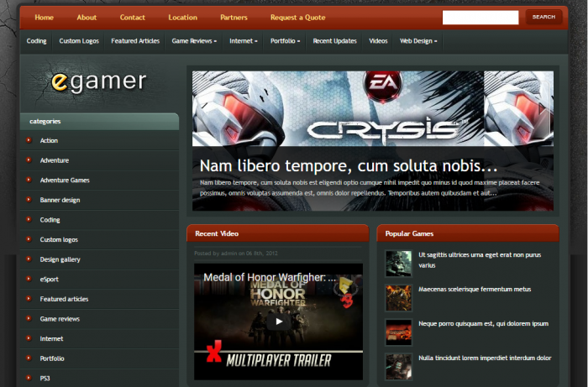
Task: Expand the Game Reviews dropdown menu
Action: click(x=194, y=41)
